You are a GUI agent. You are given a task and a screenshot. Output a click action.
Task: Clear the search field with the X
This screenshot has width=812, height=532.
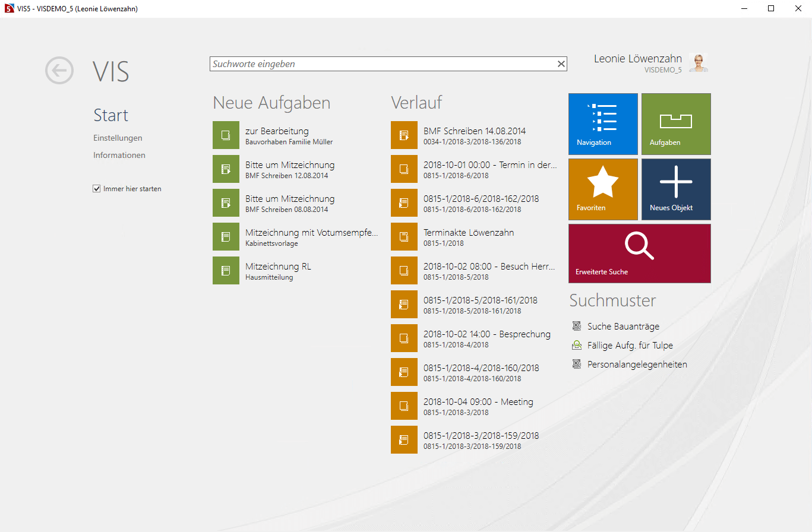[x=561, y=64]
